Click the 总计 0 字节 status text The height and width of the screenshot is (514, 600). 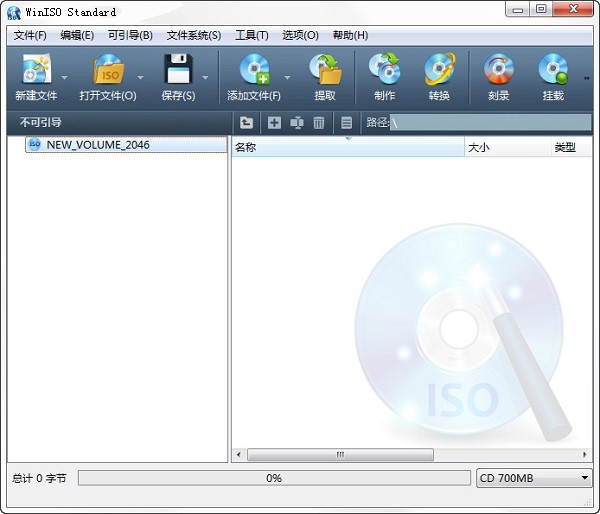click(39, 478)
